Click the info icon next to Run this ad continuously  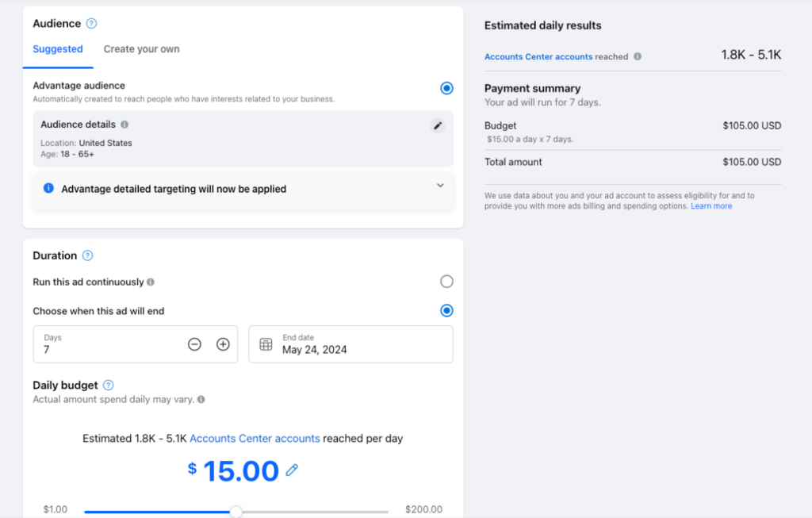151,282
